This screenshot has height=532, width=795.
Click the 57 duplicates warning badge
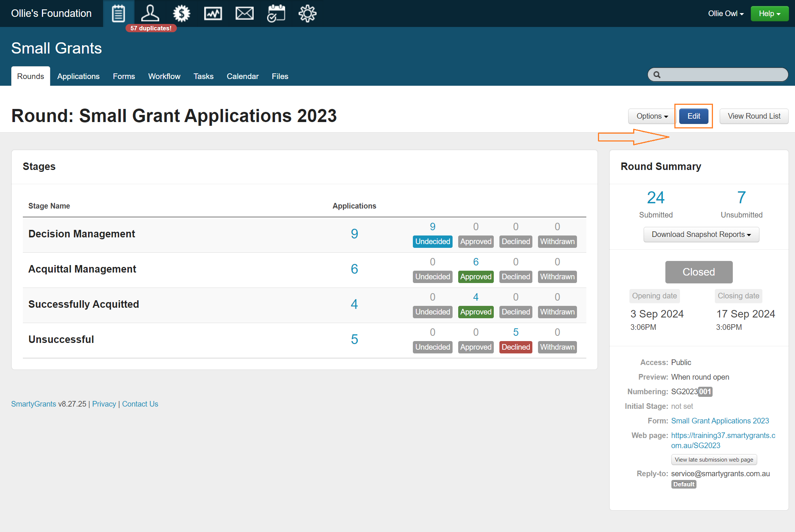click(151, 28)
